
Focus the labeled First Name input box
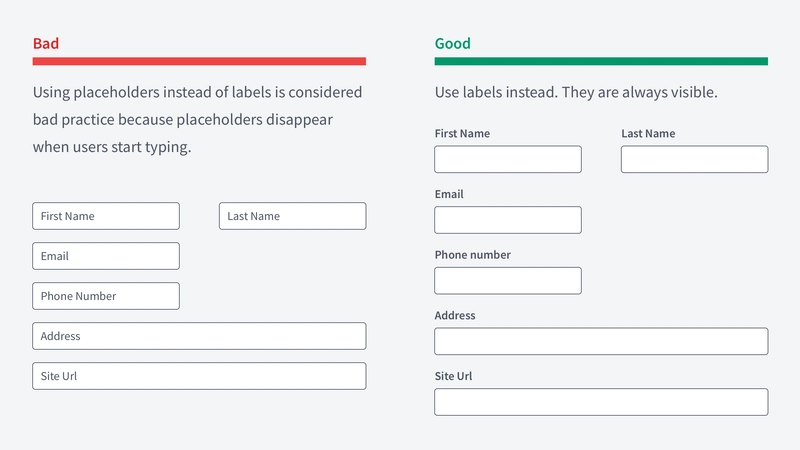pyautogui.click(x=508, y=159)
